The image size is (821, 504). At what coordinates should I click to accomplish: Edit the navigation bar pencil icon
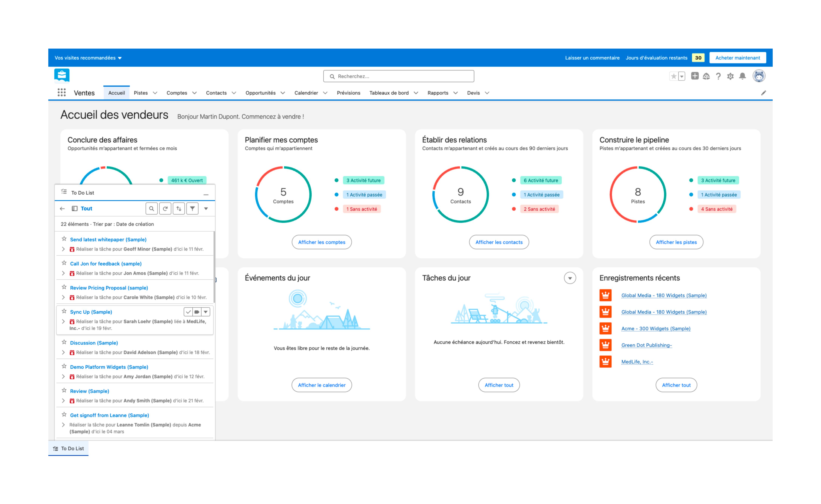pos(764,93)
